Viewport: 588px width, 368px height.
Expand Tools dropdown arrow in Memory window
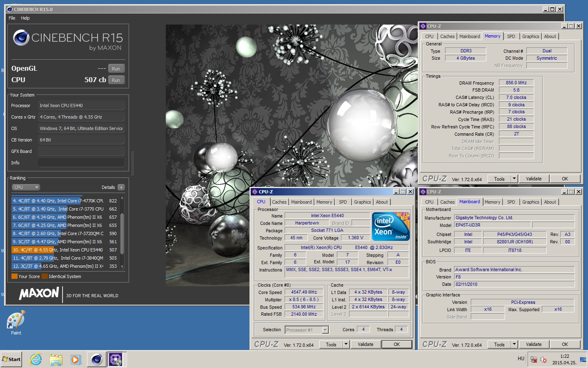[514, 179]
